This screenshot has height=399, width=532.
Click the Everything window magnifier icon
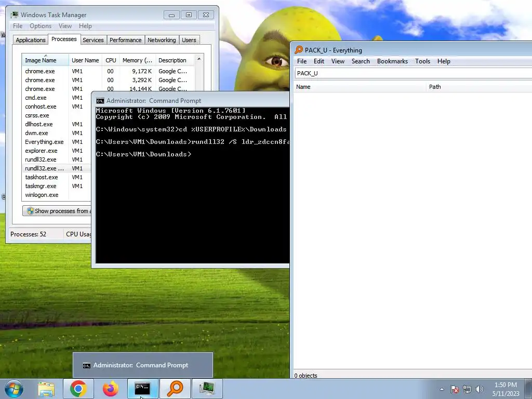[x=299, y=50]
